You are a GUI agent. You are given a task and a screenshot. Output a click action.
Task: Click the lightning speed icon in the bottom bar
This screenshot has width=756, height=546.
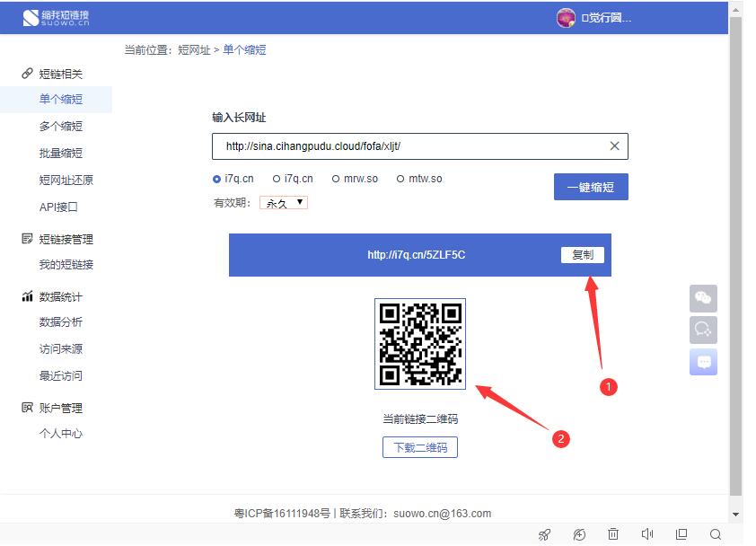pos(579,534)
